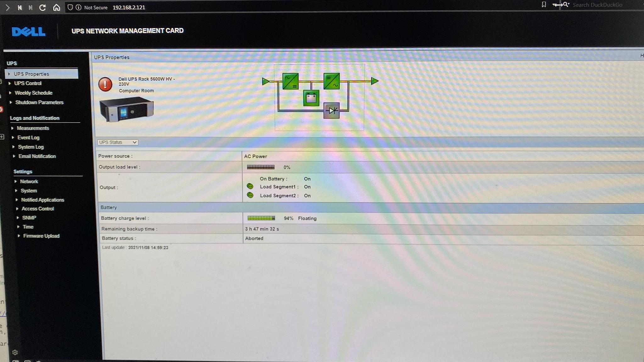Click the Load Segment1 status indicator
The height and width of the screenshot is (362, 644).
[250, 186]
